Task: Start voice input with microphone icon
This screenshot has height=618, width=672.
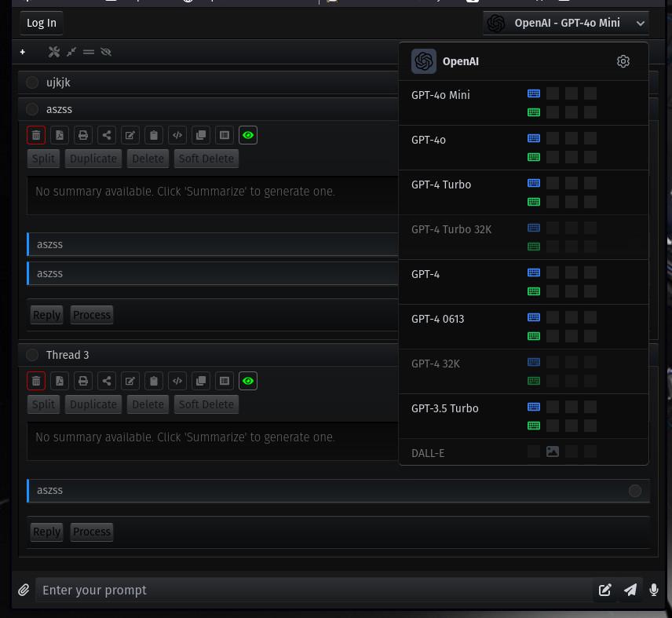Action: coord(654,591)
